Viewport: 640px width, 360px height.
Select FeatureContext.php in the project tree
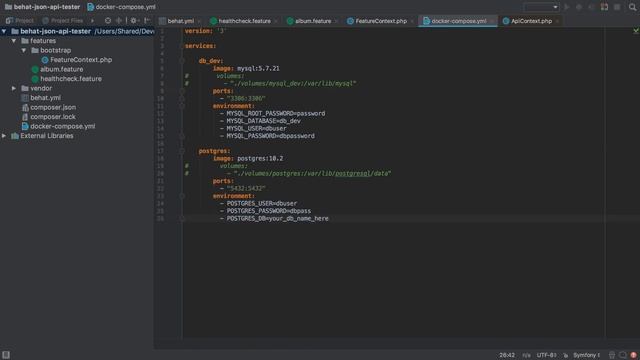click(x=81, y=60)
